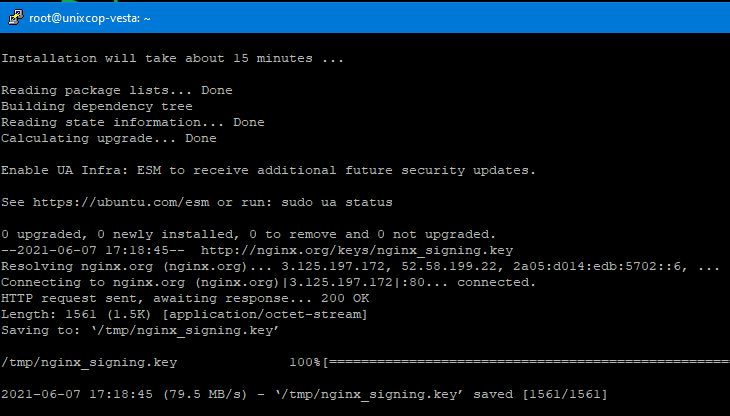Click the 'saved [1561/1561]' text
Viewport: 730px width, 416px height.
coord(540,395)
